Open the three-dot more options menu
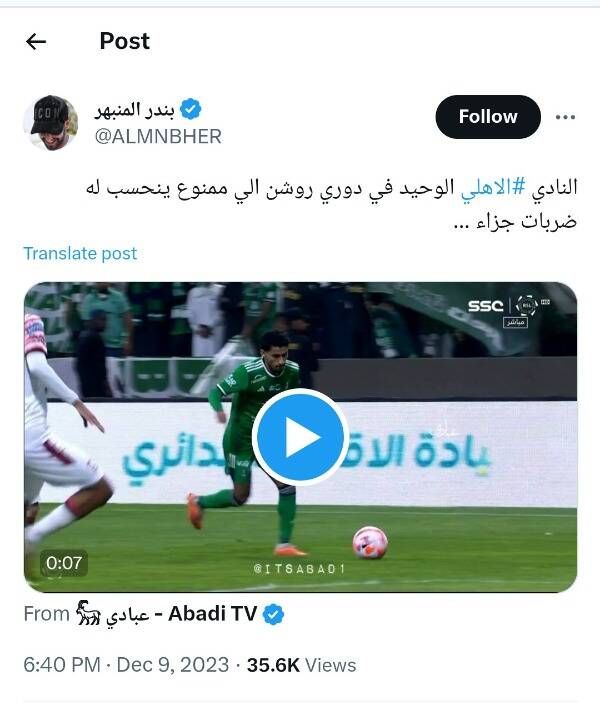 (x=565, y=117)
